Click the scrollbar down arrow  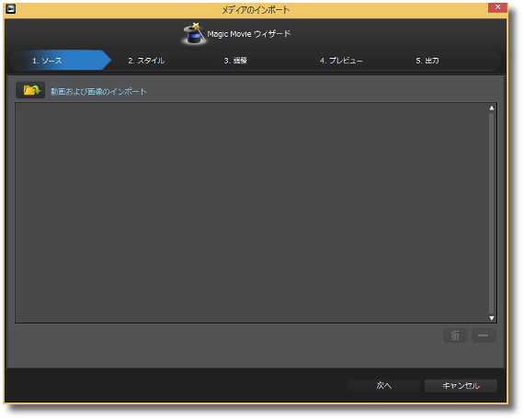pyautogui.click(x=491, y=318)
